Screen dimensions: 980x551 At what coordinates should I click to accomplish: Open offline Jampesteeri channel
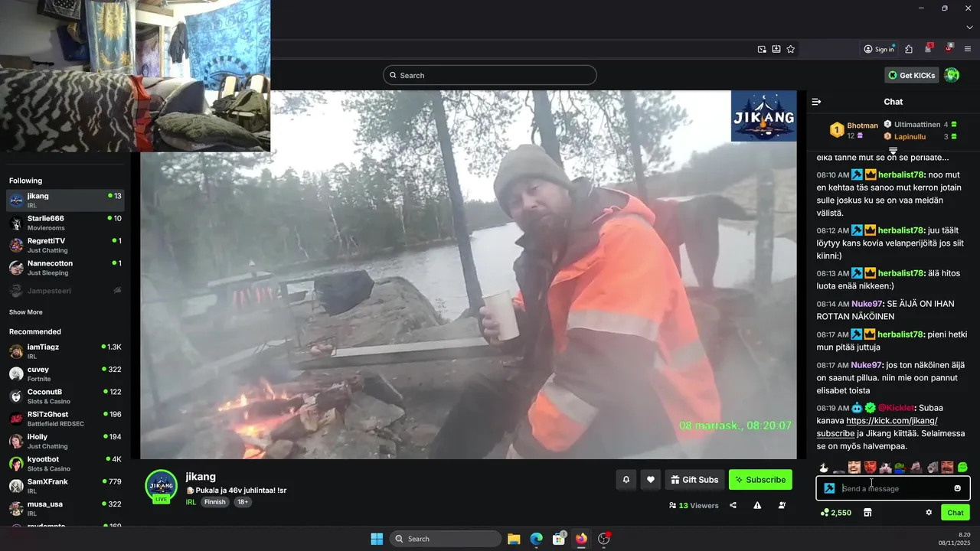pos(65,291)
